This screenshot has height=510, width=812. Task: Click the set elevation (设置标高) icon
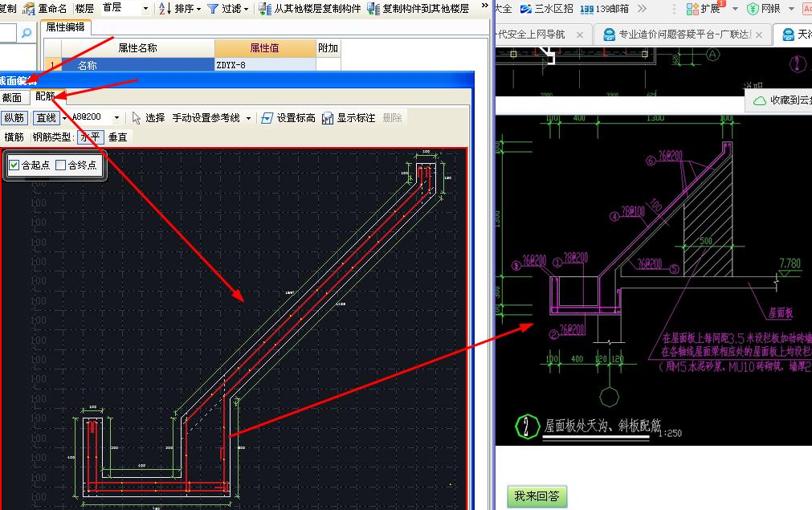[x=267, y=118]
